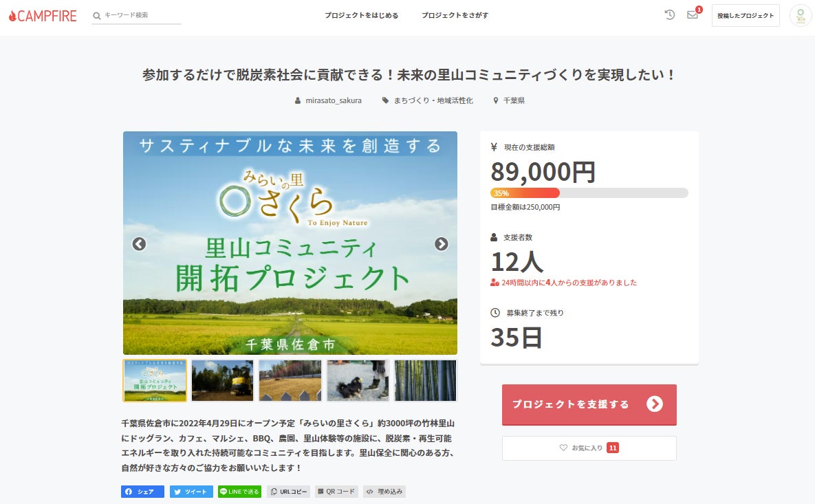Click the keyword search field
The image size is (815, 504).
[141, 15]
